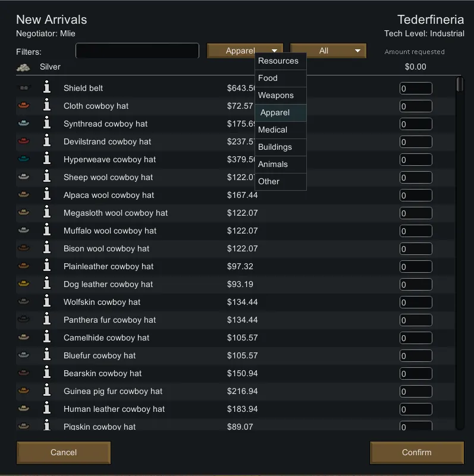Focus amount box for Bearskin cowboy hat
The width and height of the screenshot is (474, 476).
coord(416,374)
